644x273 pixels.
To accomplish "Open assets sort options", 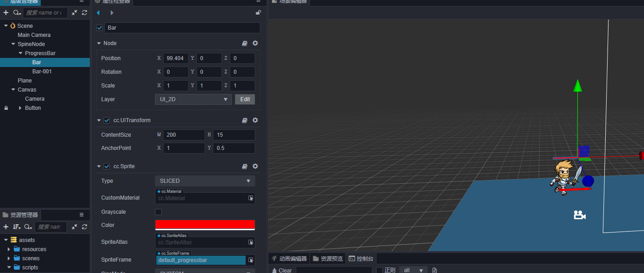I will [x=17, y=227].
